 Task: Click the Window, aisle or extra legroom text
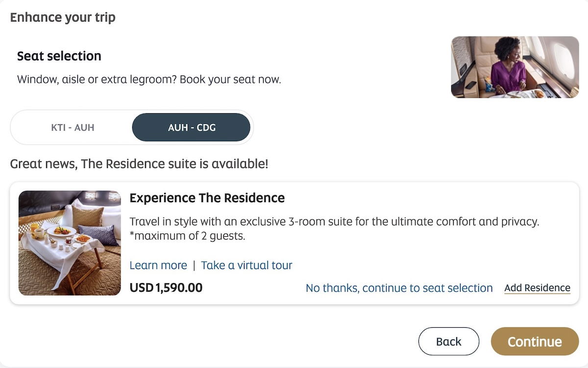(x=149, y=79)
